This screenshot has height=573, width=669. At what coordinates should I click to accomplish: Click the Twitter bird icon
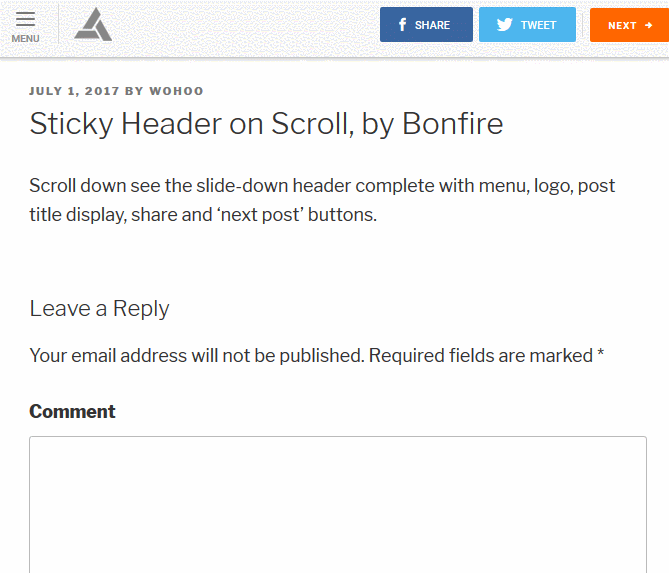[x=504, y=24]
